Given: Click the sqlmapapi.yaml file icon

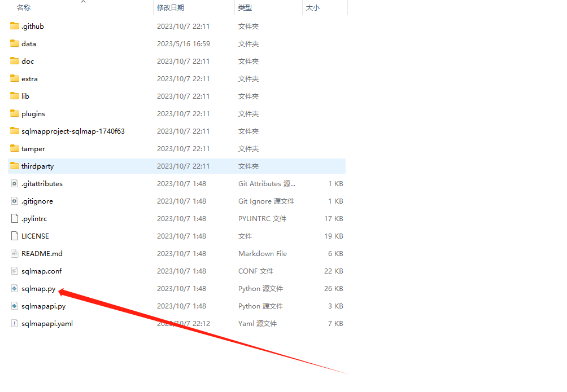Looking at the screenshot, I should tap(15, 323).
